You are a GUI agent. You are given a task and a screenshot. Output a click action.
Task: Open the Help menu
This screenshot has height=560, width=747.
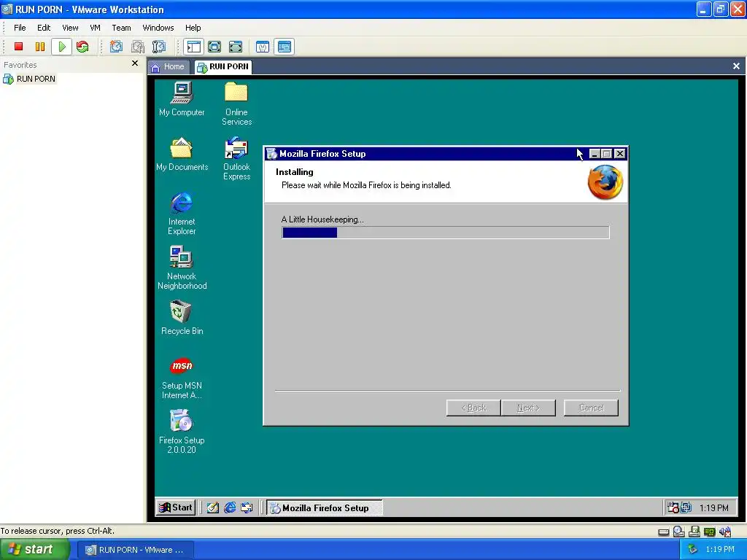pos(193,28)
